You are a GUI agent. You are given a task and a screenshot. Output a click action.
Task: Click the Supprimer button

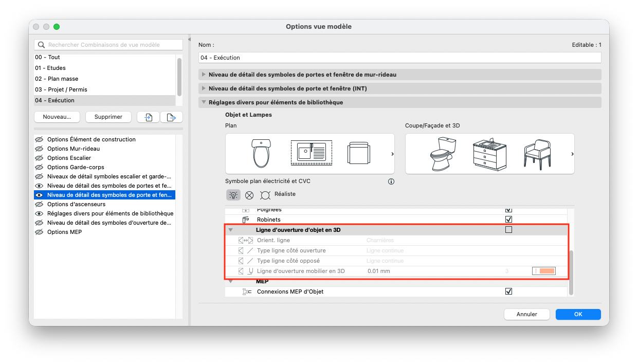108,117
